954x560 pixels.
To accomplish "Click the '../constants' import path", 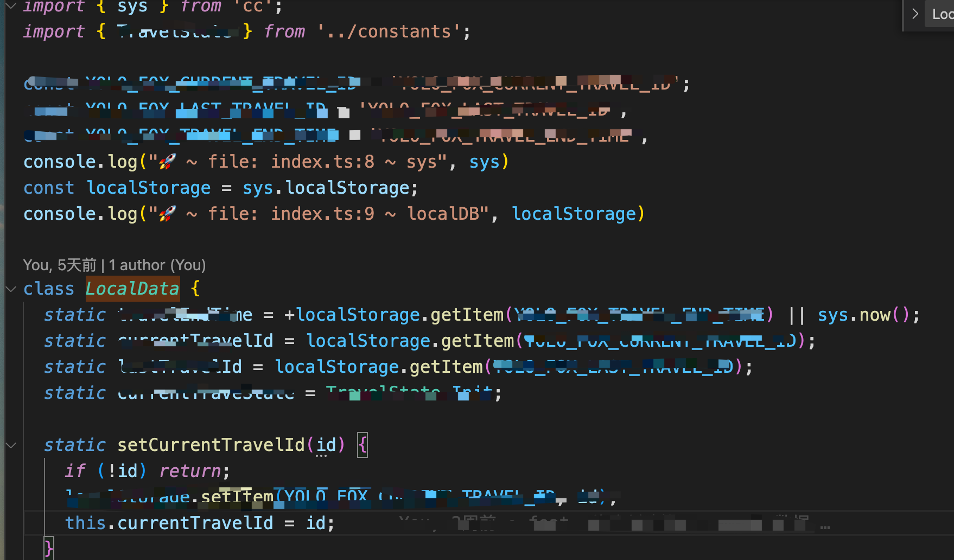I will tap(389, 32).
